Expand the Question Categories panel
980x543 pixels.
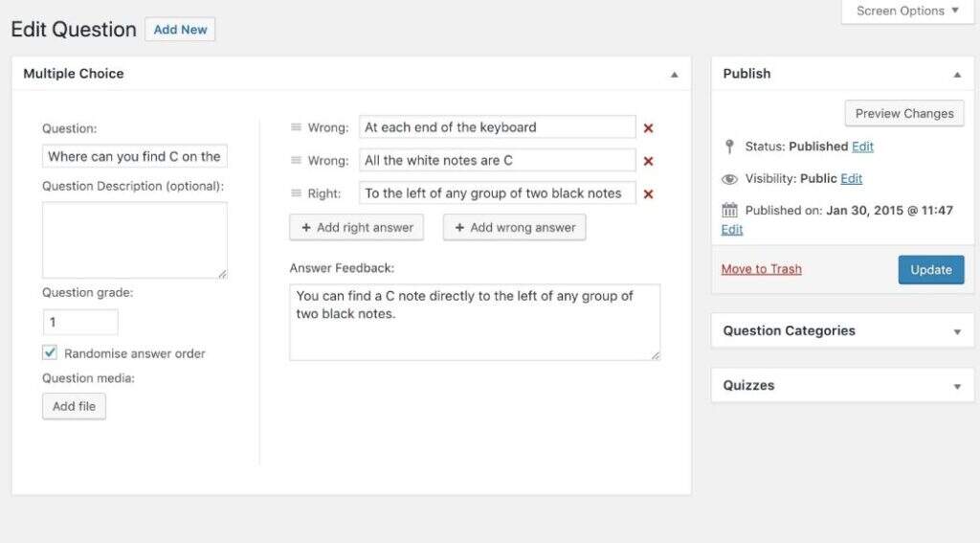click(x=957, y=331)
